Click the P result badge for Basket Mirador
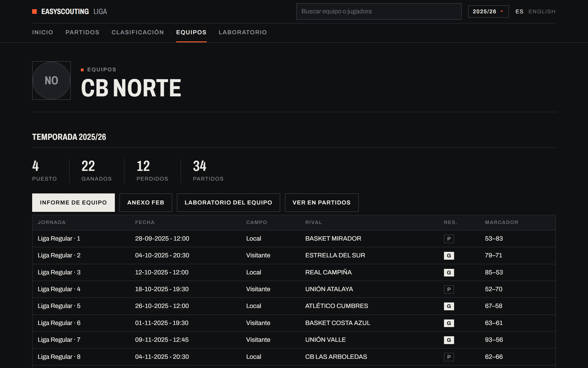Viewport: 588px width, 368px height. (449, 239)
